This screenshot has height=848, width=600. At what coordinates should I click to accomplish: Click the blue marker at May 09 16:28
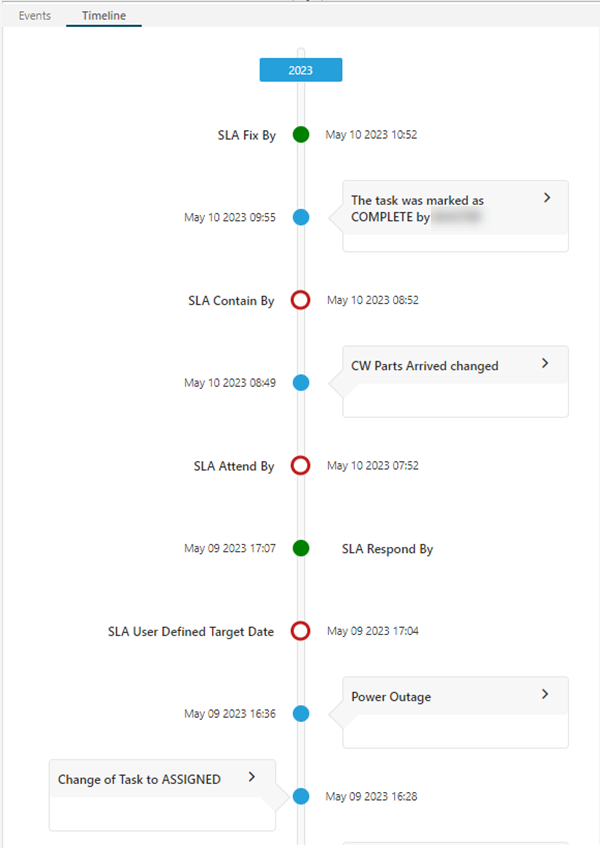[301, 797]
